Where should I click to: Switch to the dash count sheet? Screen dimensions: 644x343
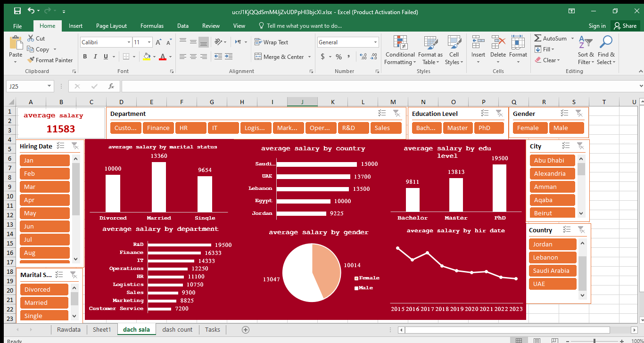click(x=177, y=329)
